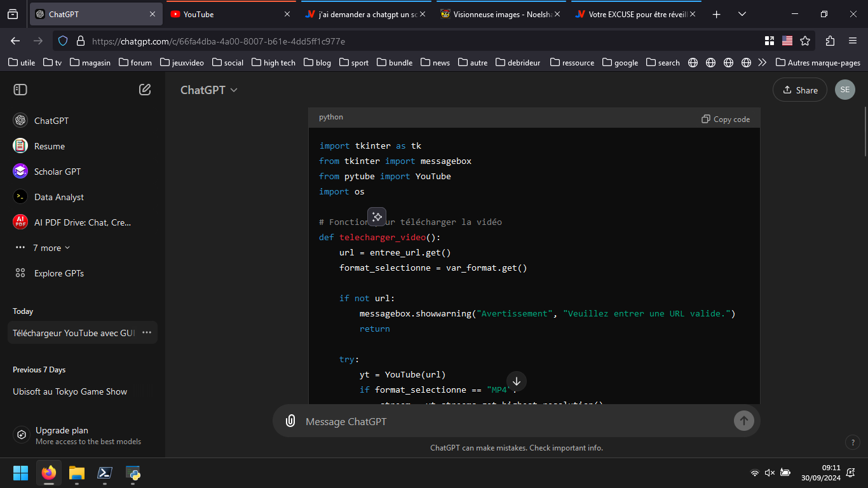Close the ChatGPT sidebar panel
This screenshot has height=488, width=868.
click(x=20, y=90)
